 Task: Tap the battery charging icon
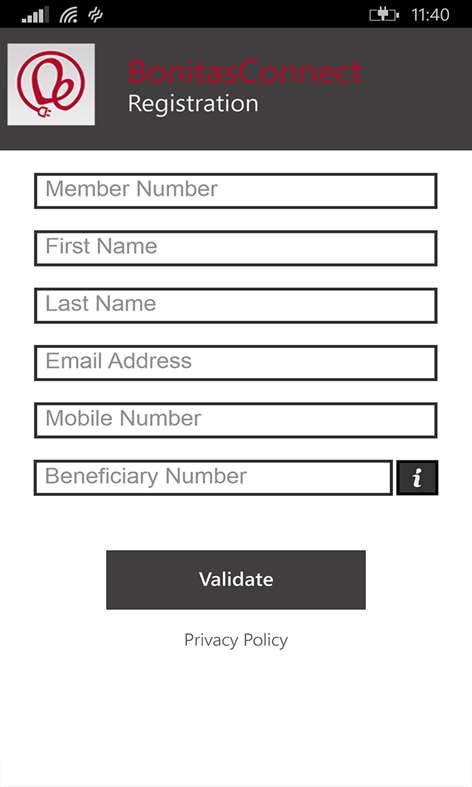tap(384, 15)
